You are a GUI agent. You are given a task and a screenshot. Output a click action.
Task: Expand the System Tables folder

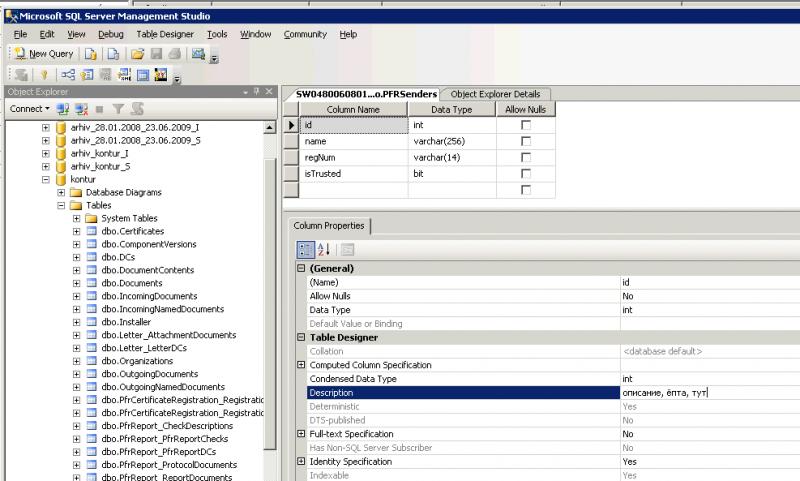[x=77, y=218]
